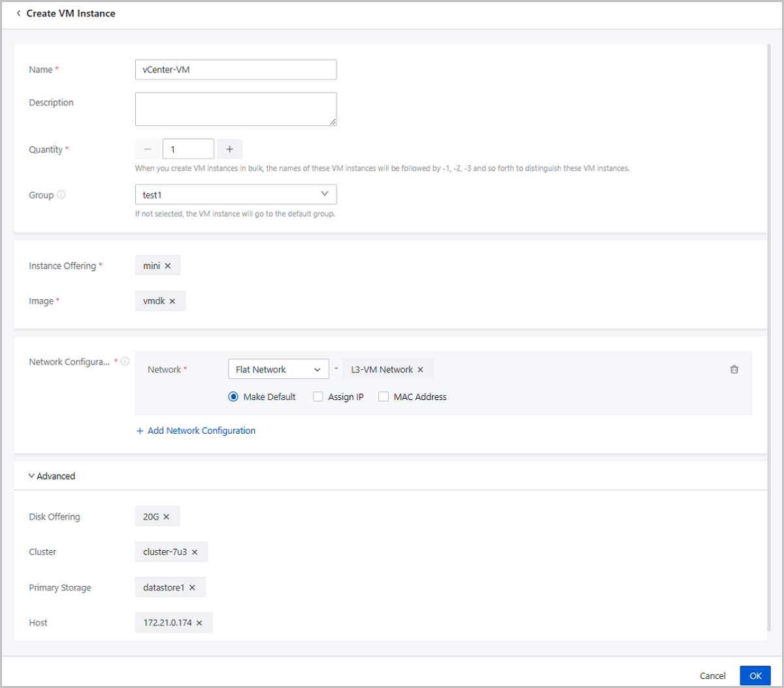The height and width of the screenshot is (688, 784).
Task: Enable the Assign IP checkbox
Action: coord(318,397)
